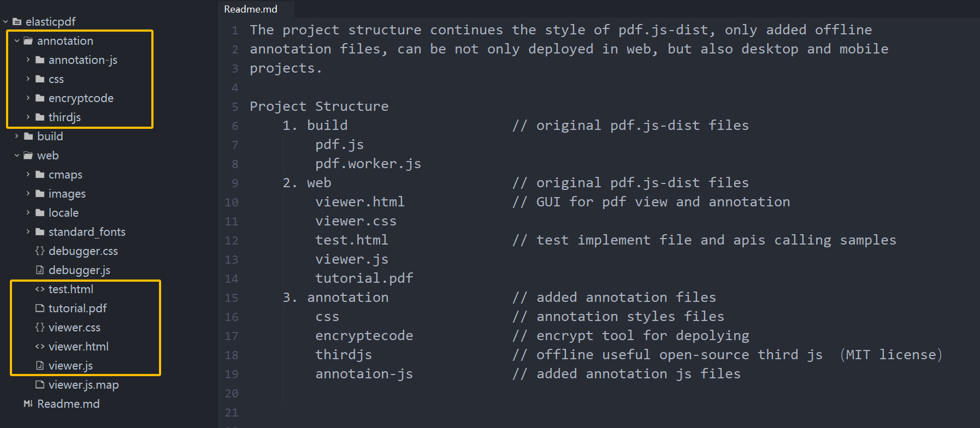Viewport: 980px width, 428px height.
Task: Click the viewer.js.map file icon
Action: point(39,385)
